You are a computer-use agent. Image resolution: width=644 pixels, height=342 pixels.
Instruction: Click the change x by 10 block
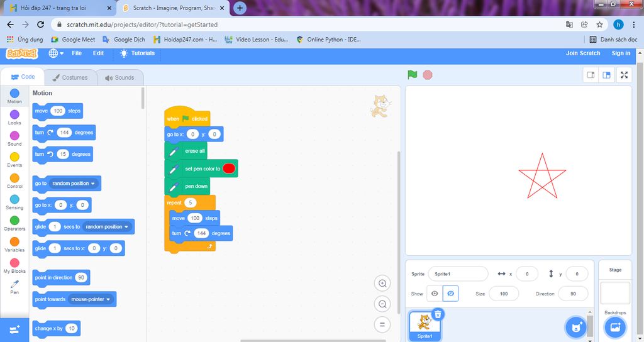(56, 328)
